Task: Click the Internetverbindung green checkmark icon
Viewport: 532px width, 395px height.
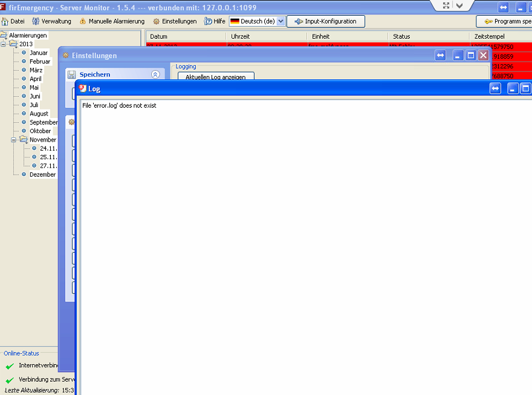Action: pos(9,366)
